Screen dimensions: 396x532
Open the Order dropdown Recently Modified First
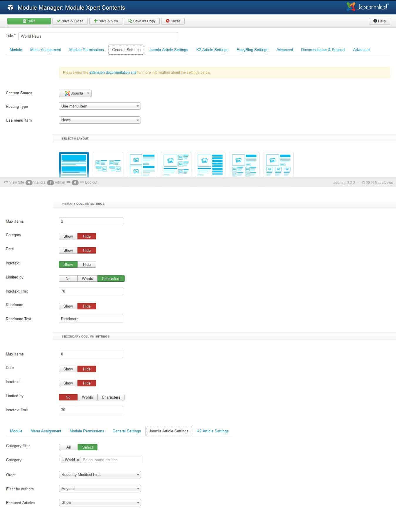[100, 474]
